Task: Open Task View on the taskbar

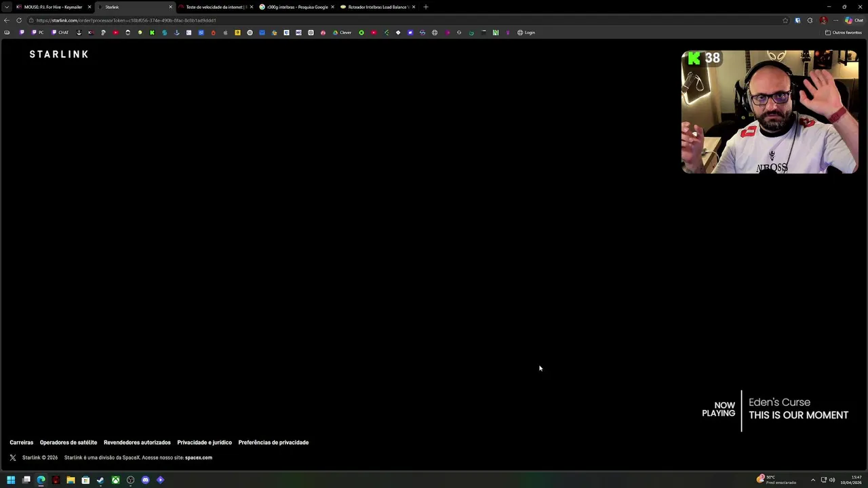Action: 26,480
